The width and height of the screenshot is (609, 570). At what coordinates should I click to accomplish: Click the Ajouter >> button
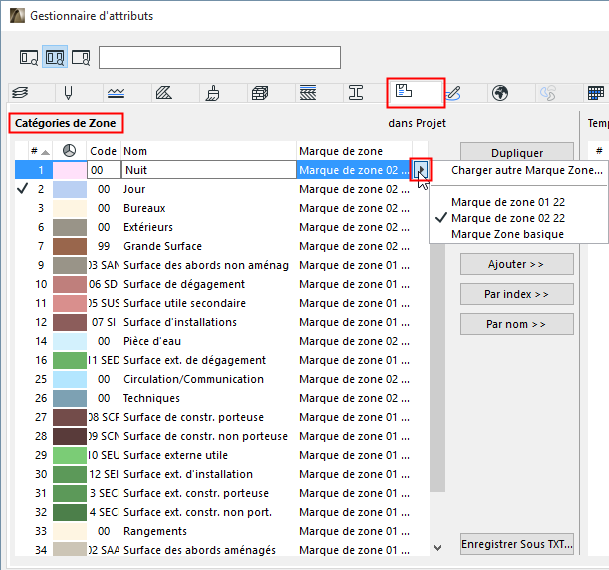517,264
